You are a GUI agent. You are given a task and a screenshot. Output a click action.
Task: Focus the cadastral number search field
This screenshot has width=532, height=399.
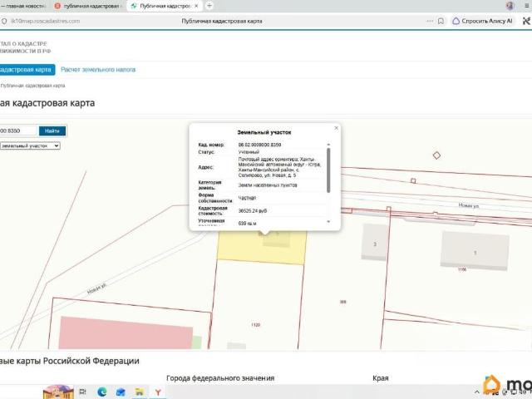(17, 131)
